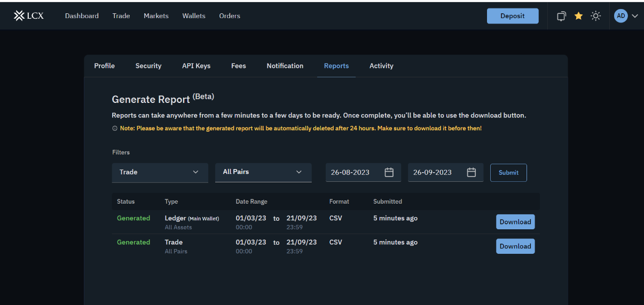The width and height of the screenshot is (644, 305).
Task: Click the Generate Report heading
Action: [163, 99]
